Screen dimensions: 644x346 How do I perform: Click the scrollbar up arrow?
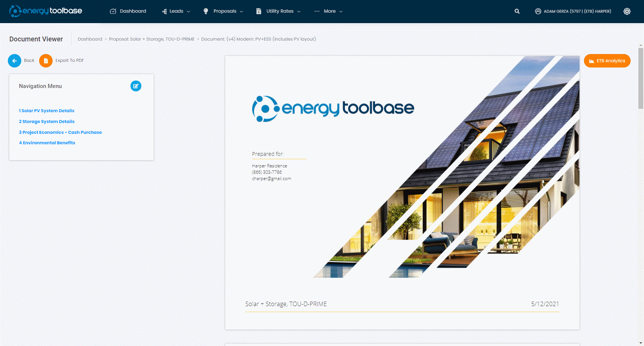coord(641,45)
